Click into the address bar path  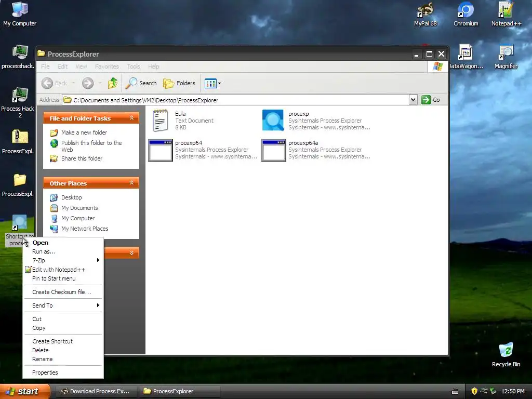236,100
